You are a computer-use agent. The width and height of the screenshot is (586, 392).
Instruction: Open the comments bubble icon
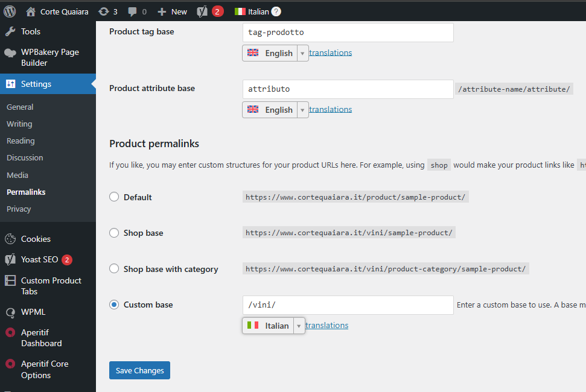tap(132, 11)
